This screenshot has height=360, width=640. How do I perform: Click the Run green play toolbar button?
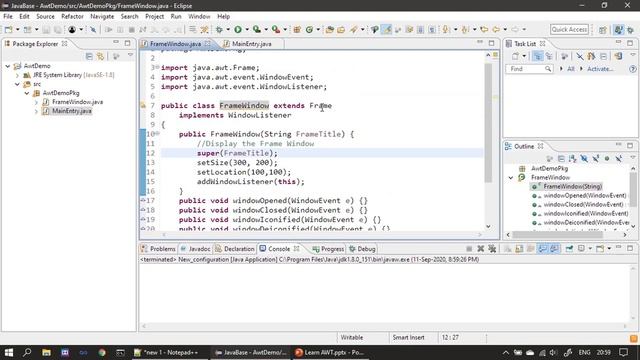238,29
